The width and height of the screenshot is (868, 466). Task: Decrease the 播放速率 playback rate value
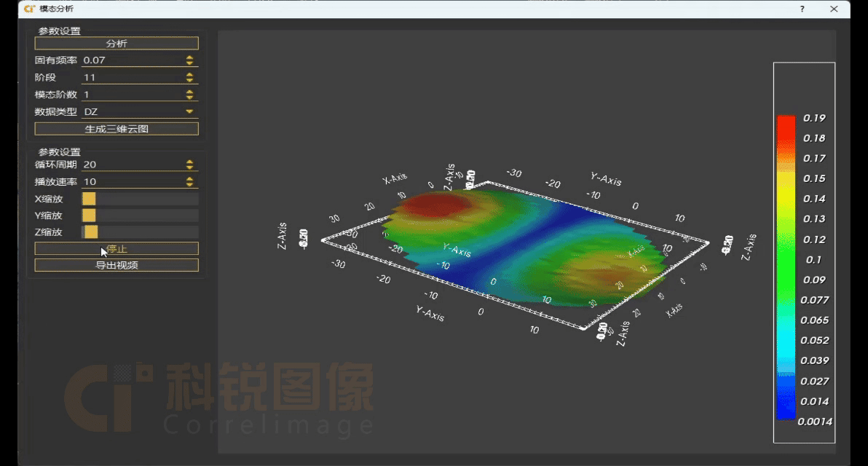click(x=190, y=184)
